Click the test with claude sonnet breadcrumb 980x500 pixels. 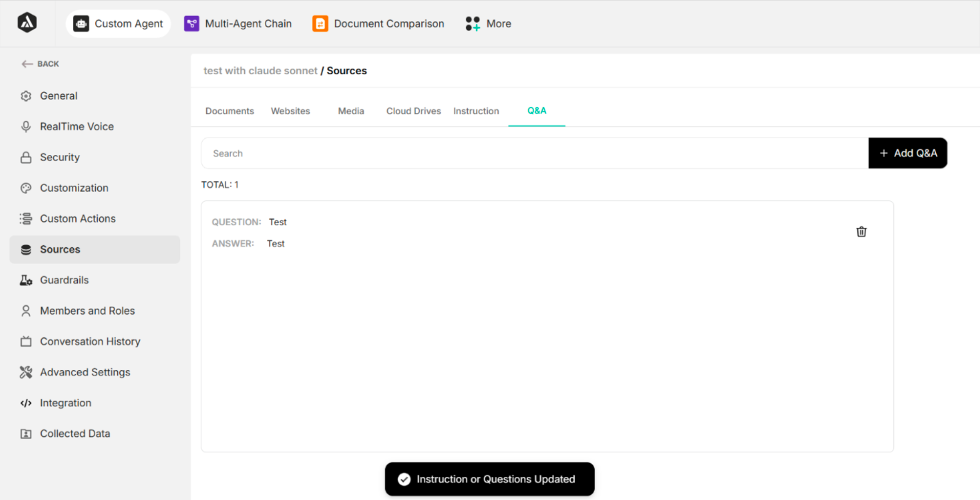tap(260, 71)
